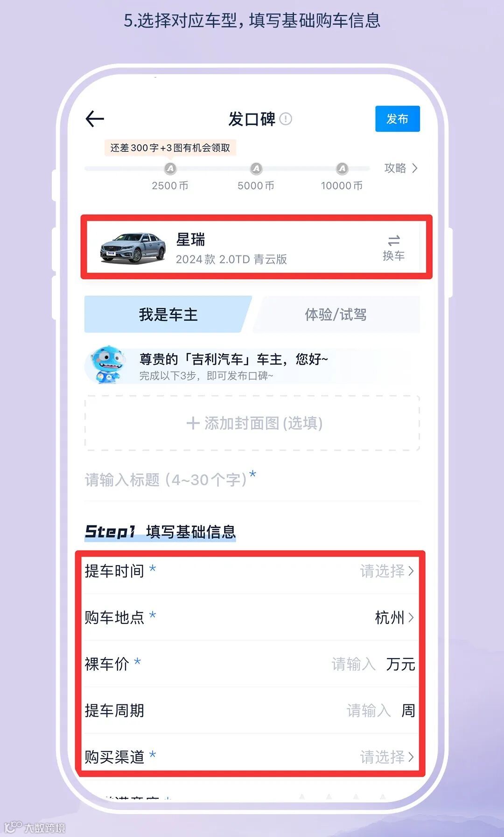Tap the blue mascot character icon
This screenshot has width=504, height=837.
(107, 365)
